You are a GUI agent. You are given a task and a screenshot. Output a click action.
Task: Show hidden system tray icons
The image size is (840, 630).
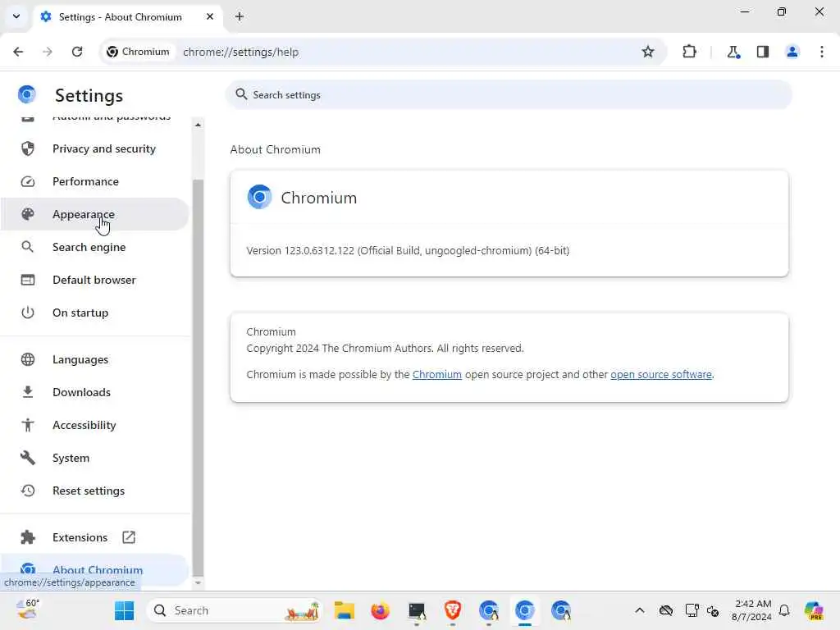[640, 610]
